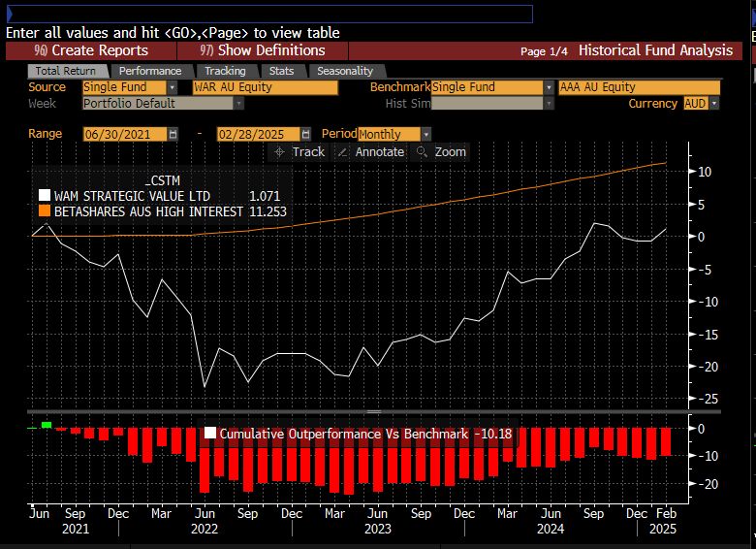Click the command line input box
The width and height of the screenshot is (756, 549).
[x=270, y=14]
